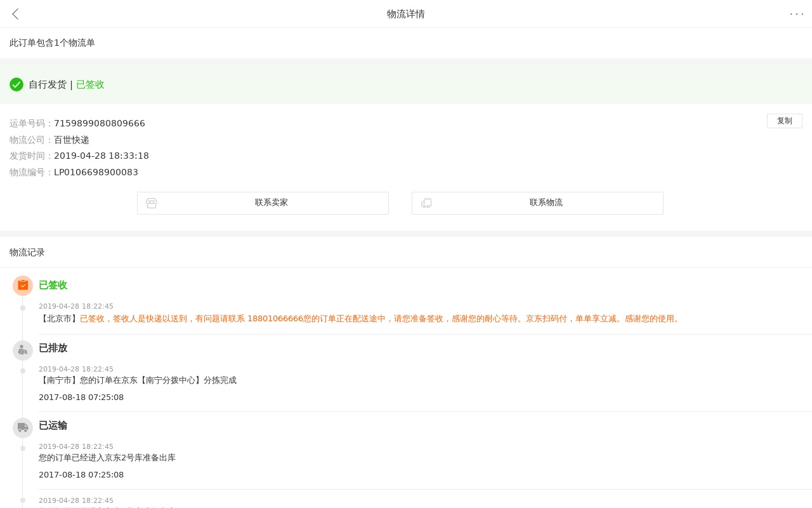Screen dimensions: 812x508
Task: Click the green 已签收 status text
Action: (90, 84)
